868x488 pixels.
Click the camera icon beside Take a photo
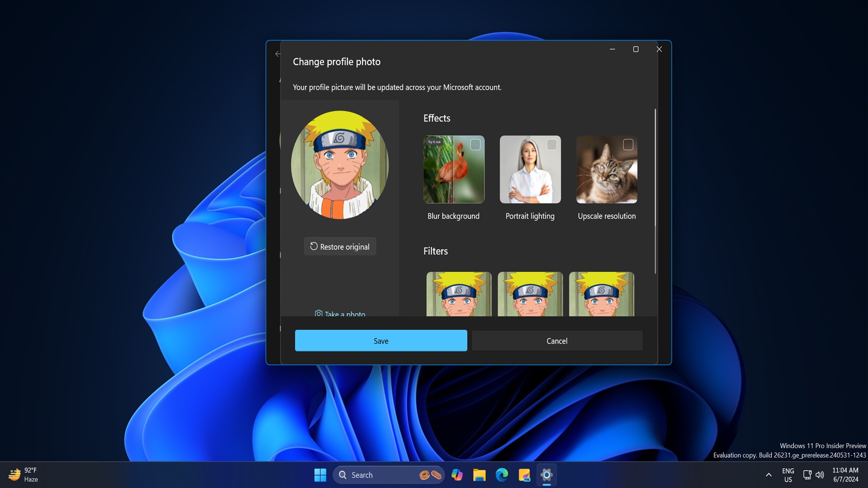[x=319, y=313]
